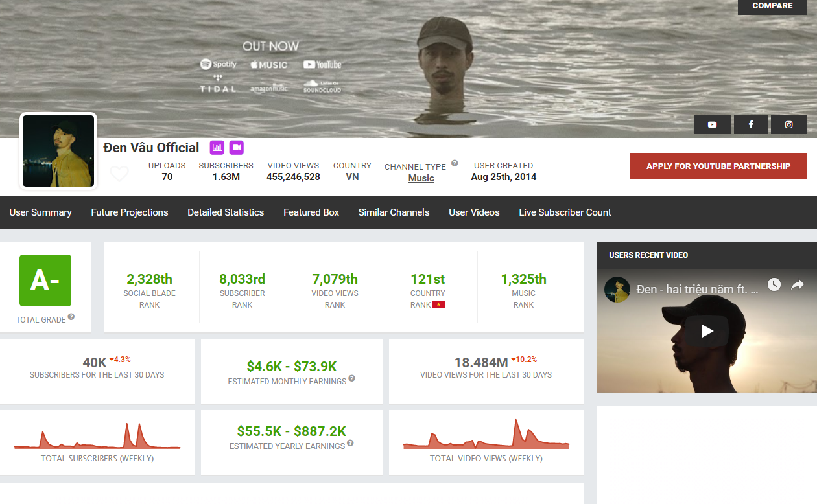Image resolution: width=817 pixels, height=504 pixels.
Task: Open the Music channel type link
Action: point(421,178)
